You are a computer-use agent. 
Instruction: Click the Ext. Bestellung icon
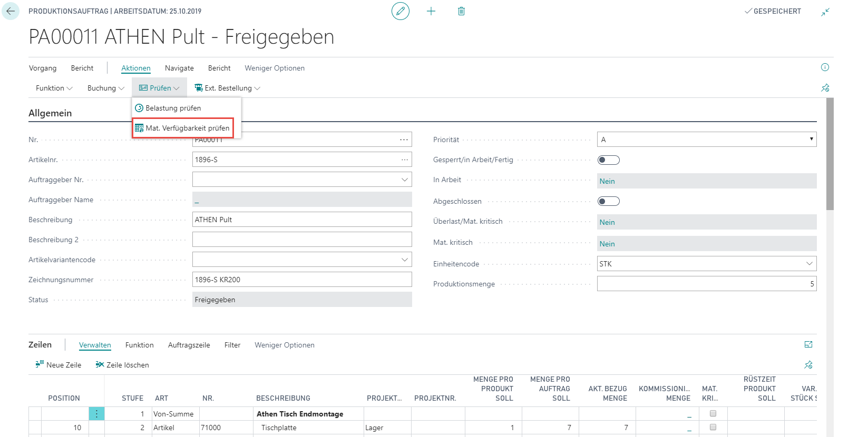[198, 88]
